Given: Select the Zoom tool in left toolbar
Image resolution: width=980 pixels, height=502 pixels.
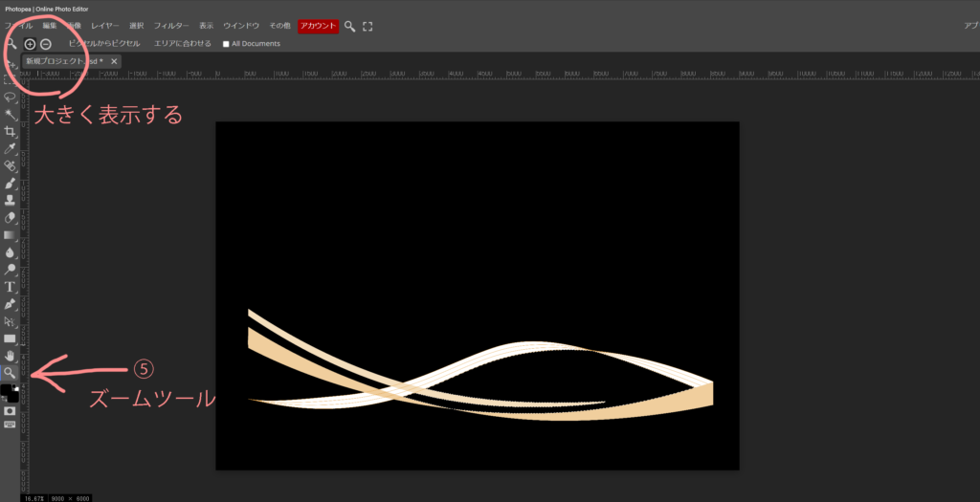Looking at the screenshot, I should click(11, 372).
